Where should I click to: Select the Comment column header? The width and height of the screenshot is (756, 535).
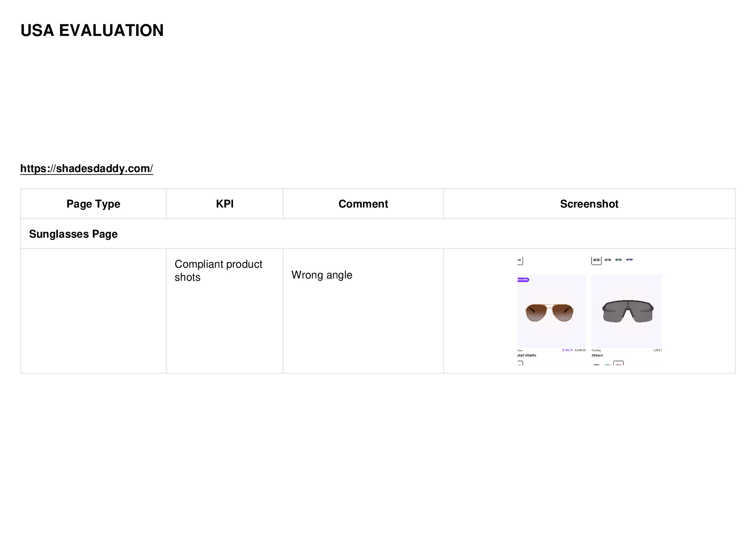click(x=363, y=204)
